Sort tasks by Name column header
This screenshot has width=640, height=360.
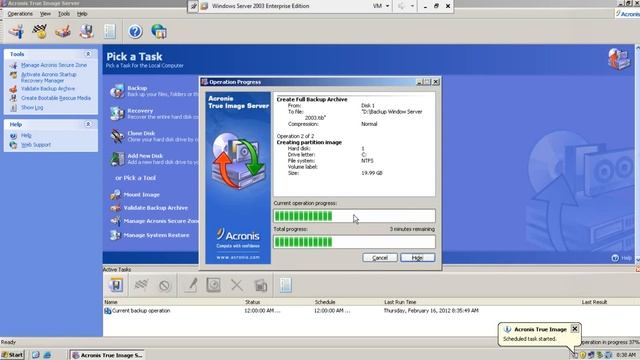click(111, 302)
